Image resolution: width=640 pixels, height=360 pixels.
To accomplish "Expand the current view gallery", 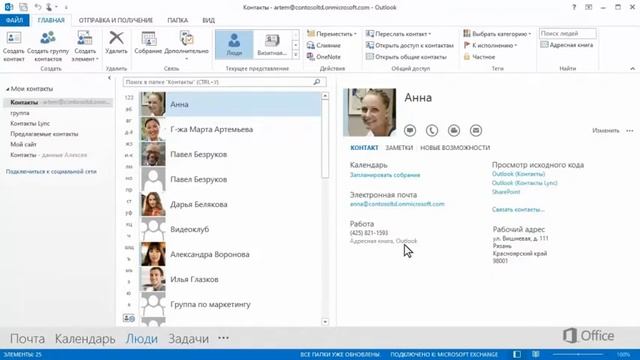I will [296, 55].
